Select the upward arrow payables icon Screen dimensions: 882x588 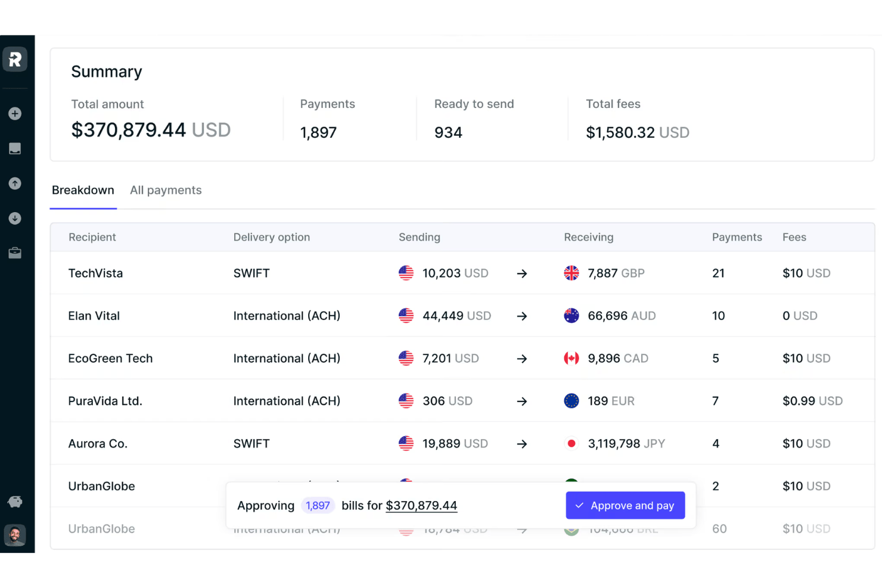(x=15, y=183)
